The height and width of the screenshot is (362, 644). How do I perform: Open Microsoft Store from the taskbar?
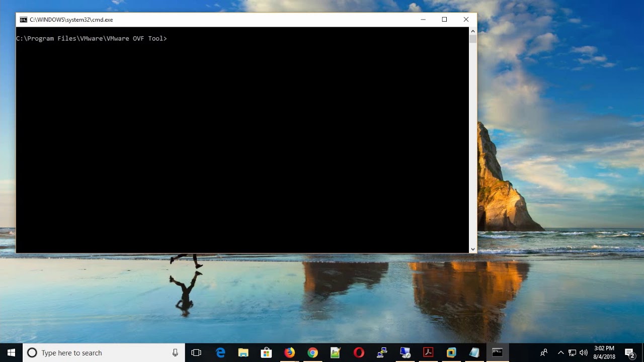tap(266, 352)
